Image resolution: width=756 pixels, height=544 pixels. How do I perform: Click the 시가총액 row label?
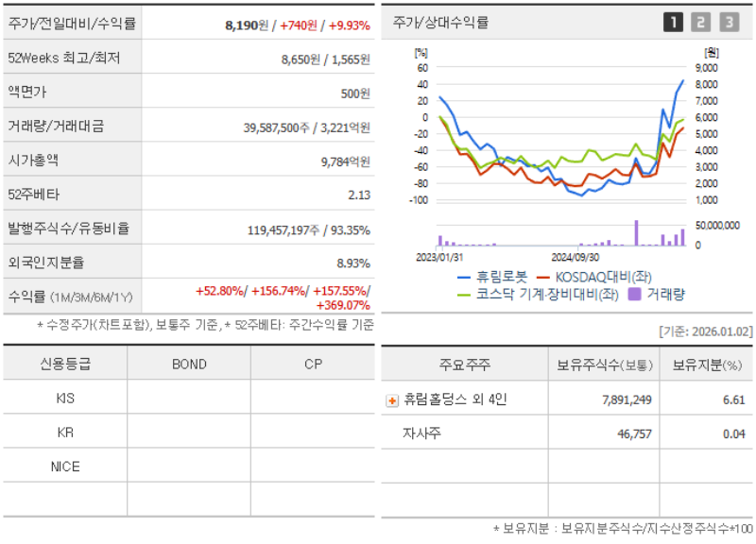click(33, 160)
